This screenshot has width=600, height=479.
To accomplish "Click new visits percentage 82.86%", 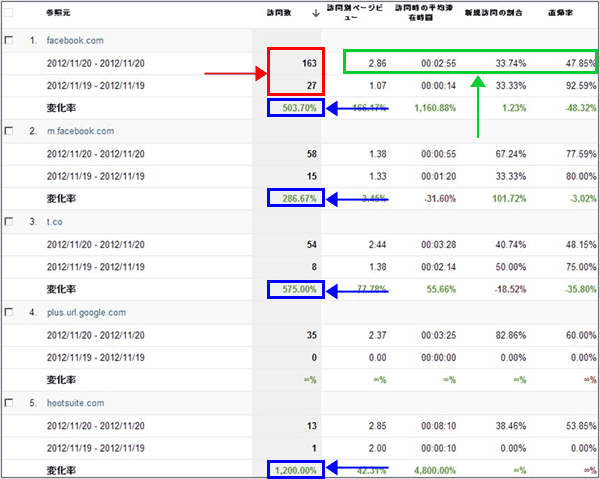I will tap(511, 335).
